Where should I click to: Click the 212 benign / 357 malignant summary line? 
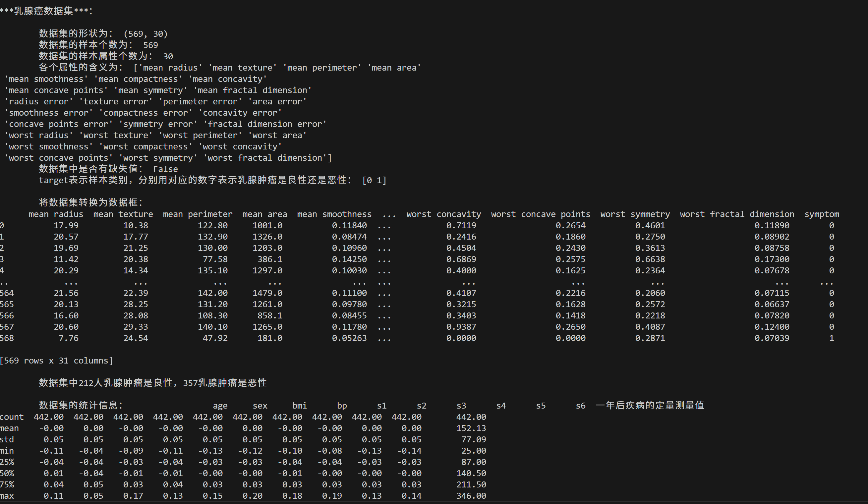152,383
